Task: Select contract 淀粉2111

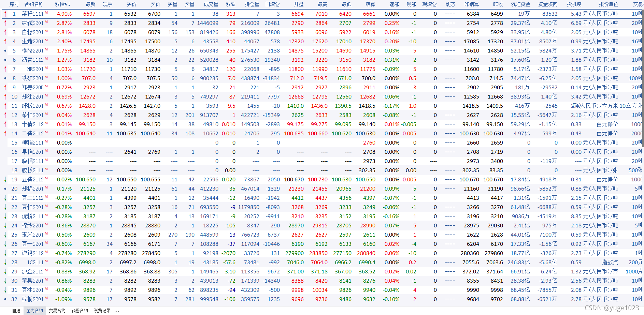Action: (x=33, y=216)
